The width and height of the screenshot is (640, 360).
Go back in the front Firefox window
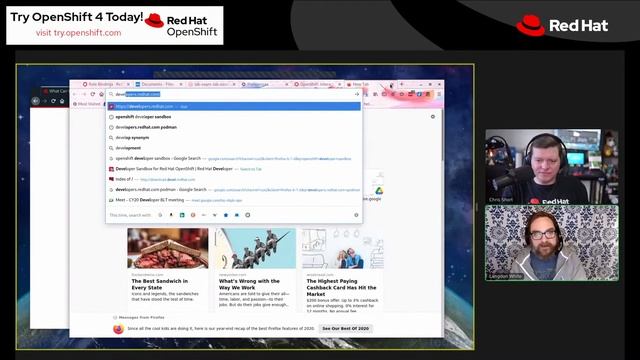point(75,94)
